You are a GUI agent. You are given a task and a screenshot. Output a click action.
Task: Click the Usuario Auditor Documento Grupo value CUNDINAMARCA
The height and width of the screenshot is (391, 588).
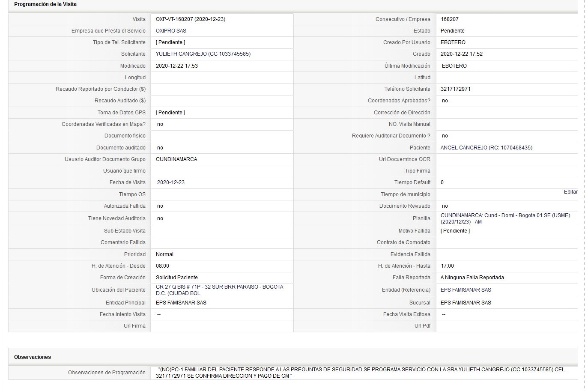tap(176, 159)
